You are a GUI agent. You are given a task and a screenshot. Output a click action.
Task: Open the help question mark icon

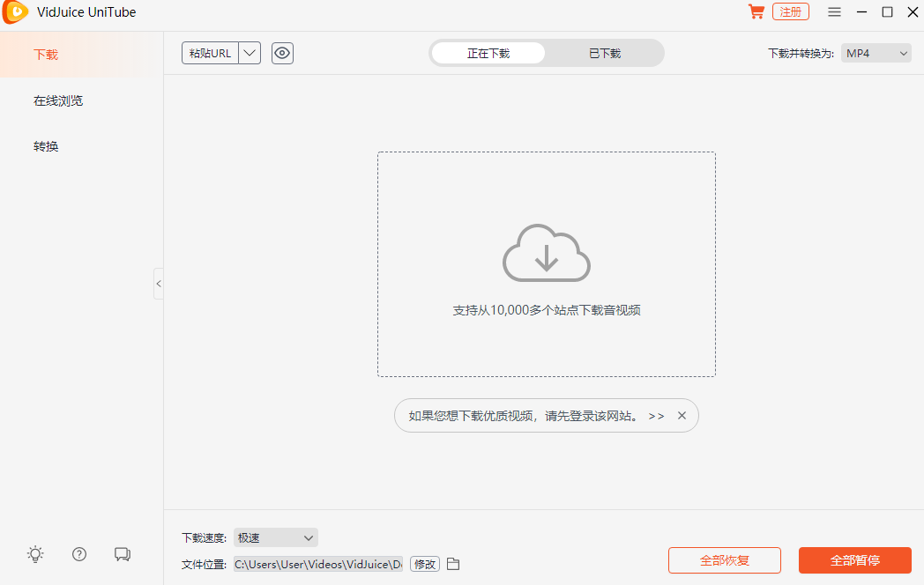(78, 554)
